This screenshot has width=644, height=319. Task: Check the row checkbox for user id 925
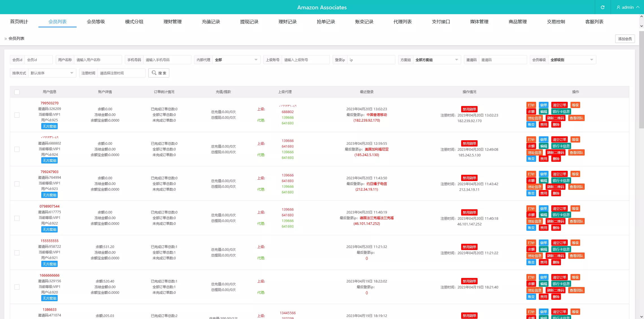click(x=17, y=115)
